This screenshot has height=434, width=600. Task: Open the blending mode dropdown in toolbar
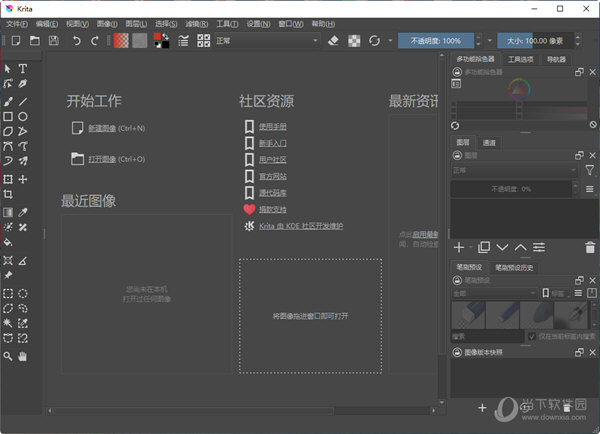coord(267,41)
